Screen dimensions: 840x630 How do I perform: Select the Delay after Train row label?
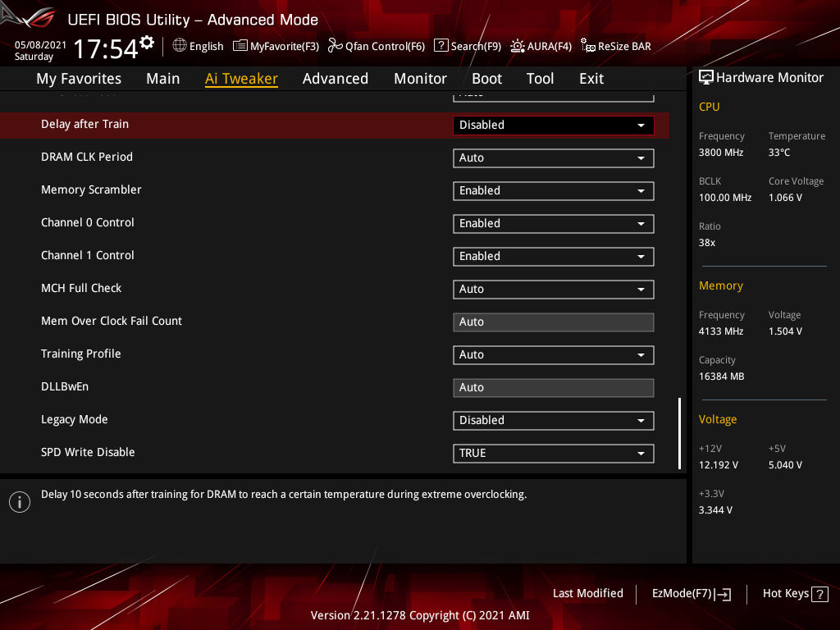tap(84, 125)
